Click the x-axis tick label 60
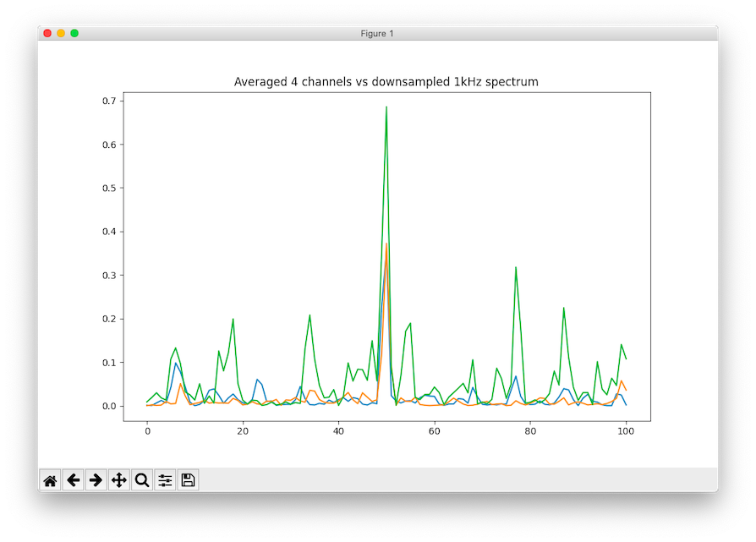The width and height of the screenshot is (756, 542). click(434, 431)
